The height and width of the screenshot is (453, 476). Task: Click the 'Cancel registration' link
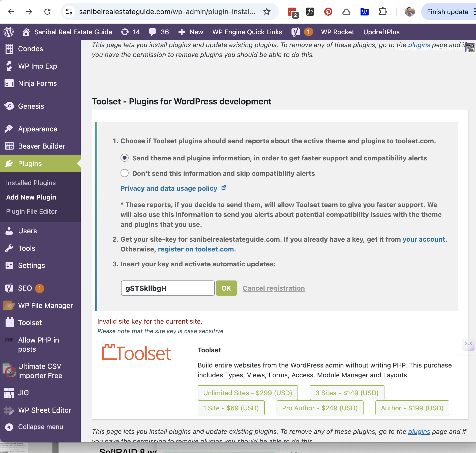point(274,288)
